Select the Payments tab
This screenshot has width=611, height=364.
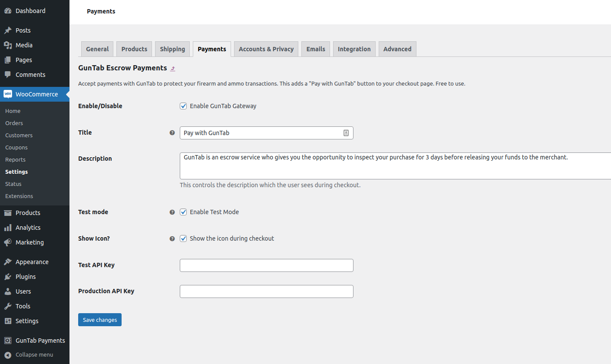212,49
